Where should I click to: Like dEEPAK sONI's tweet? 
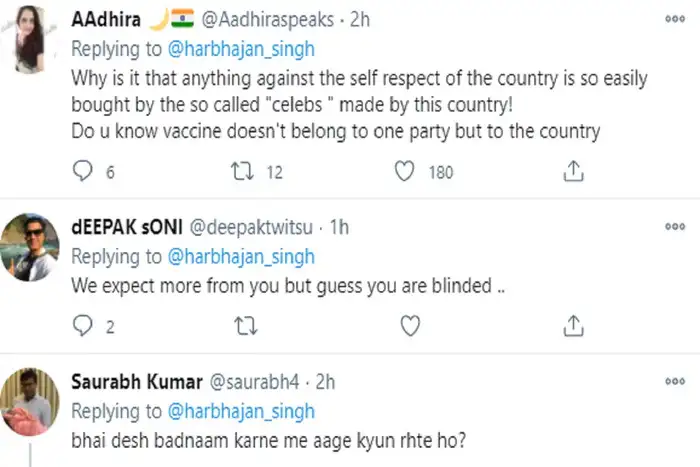408,325
